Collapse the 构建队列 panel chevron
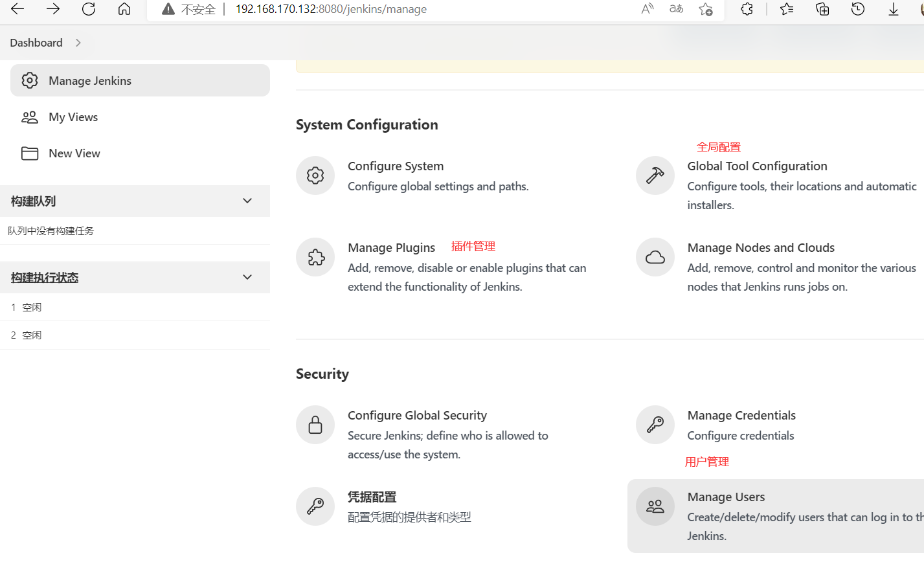Viewport: 924px width, 573px height. (x=247, y=201)
